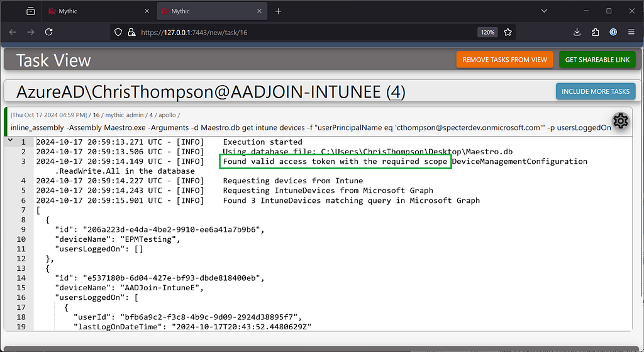
Task: Expand the list all tabs dropdown
Action: 544,11
